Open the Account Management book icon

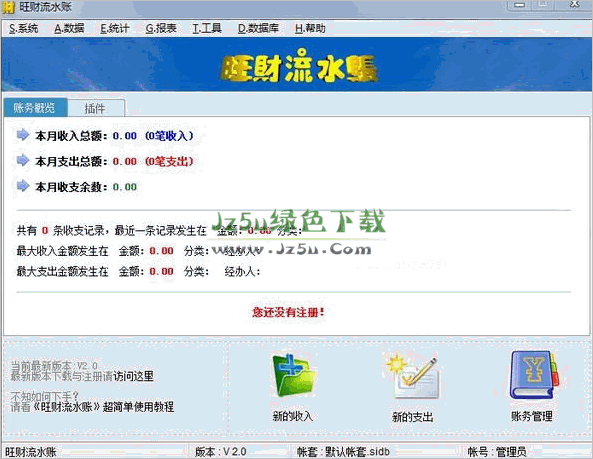pos(533,375)
